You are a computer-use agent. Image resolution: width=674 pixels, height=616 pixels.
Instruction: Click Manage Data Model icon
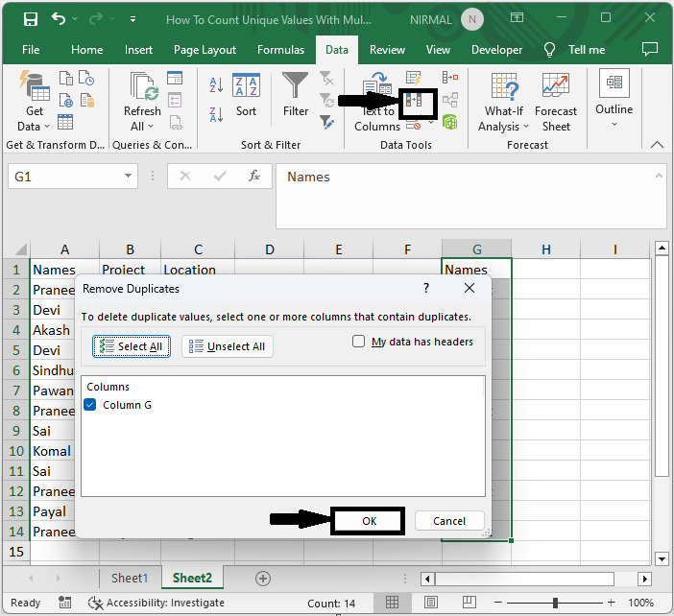pos(450,123)
